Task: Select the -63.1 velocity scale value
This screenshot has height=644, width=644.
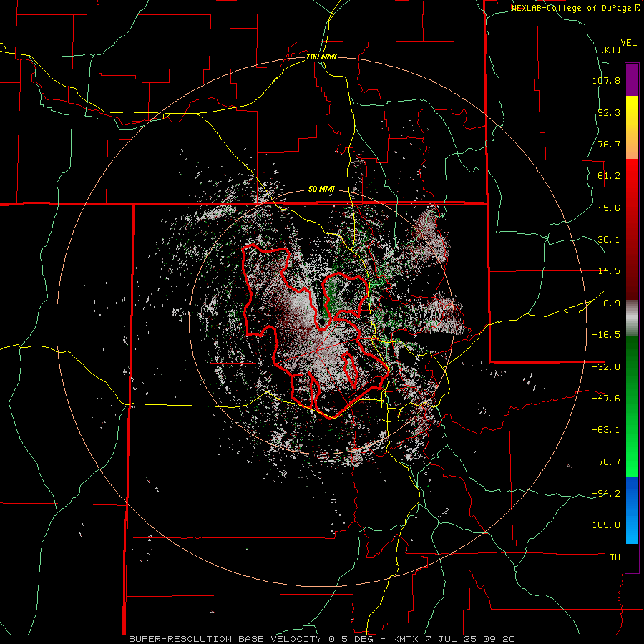Action: click(606, 430)
